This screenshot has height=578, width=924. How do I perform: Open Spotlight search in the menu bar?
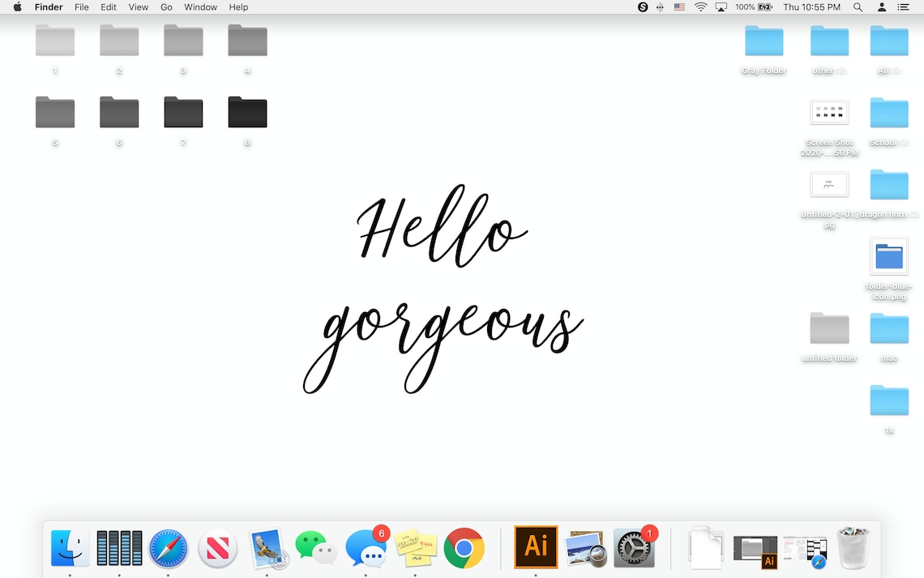point(858,7)
